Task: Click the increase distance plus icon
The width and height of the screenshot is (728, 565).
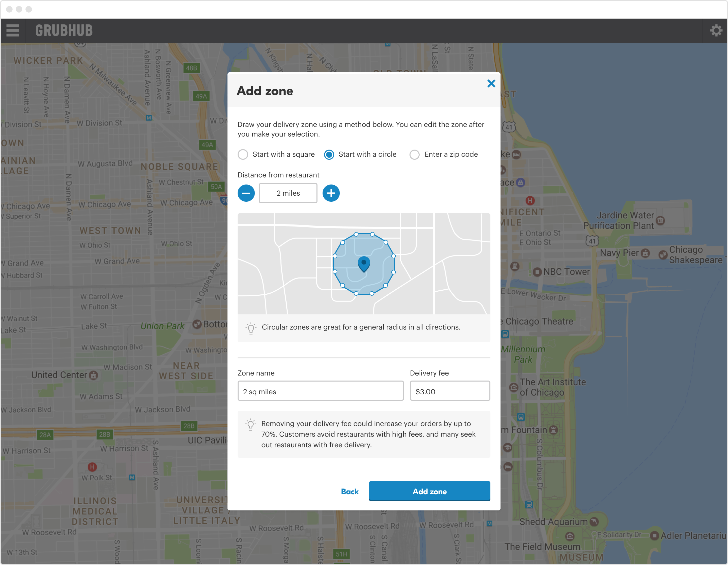Action: click(330, 193)
